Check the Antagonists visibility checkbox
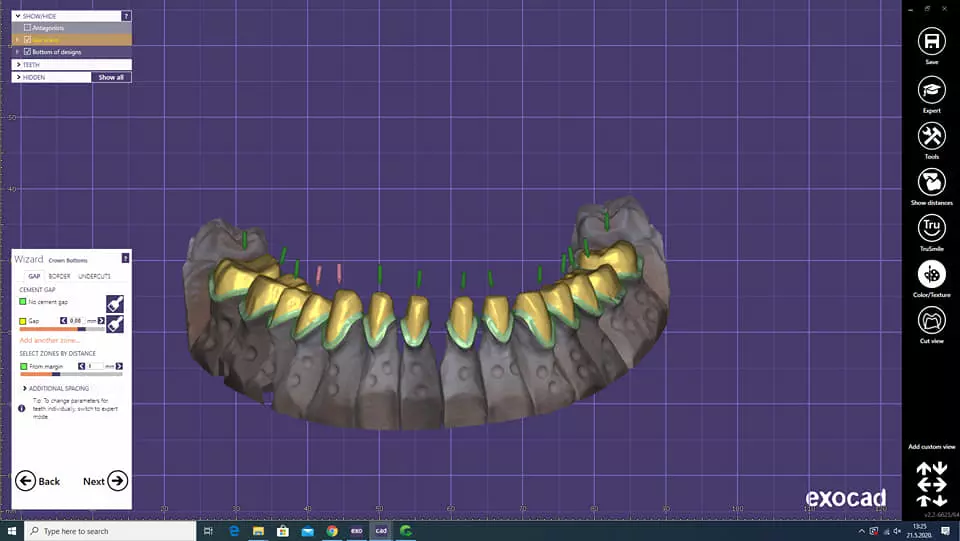Image resolution: width=960 pixels, height=541 pixels. coord(28,28)
